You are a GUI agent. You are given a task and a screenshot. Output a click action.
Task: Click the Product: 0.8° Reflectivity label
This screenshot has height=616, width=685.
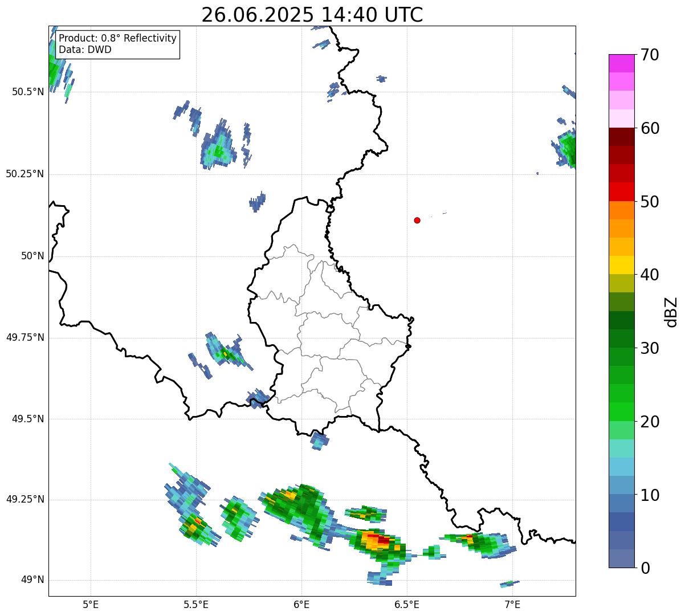click(x=118, y=38)
